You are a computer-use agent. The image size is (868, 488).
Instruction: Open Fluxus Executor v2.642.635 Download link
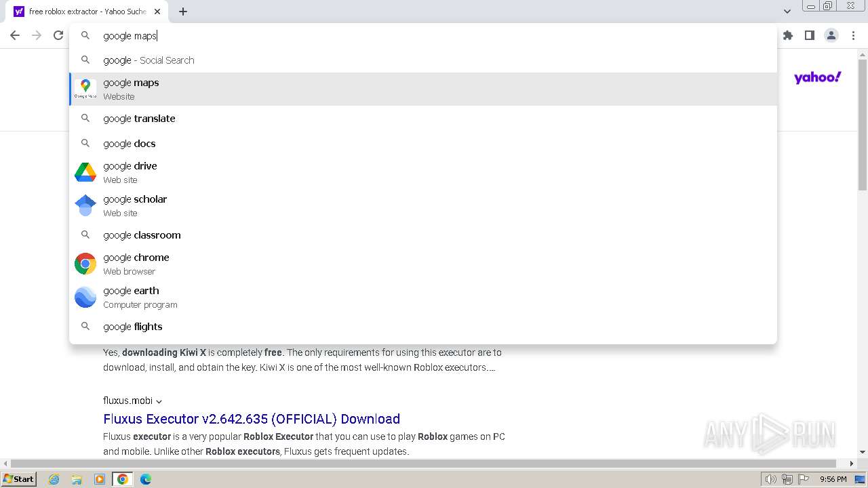click(x=252, y=419)
